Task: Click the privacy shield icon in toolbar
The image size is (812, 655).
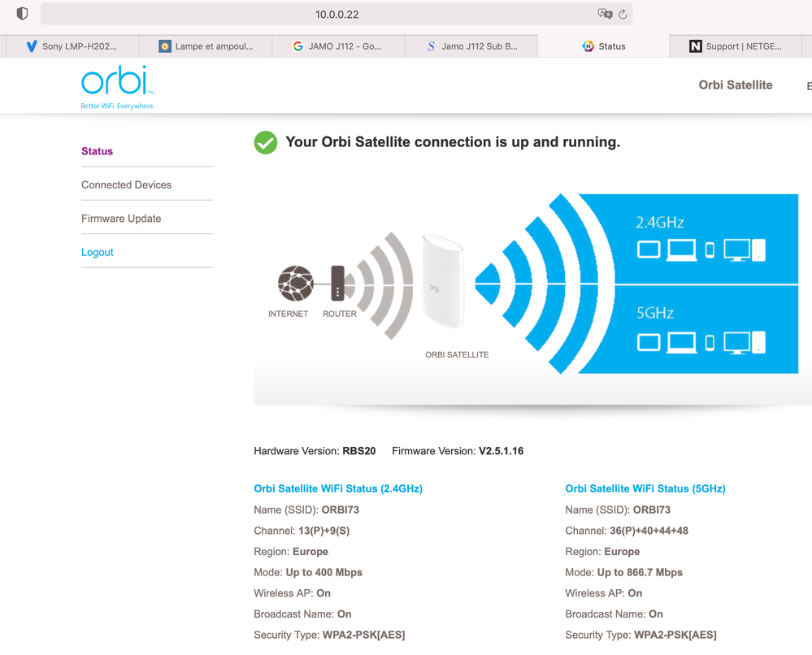Action: coord(22,14)
